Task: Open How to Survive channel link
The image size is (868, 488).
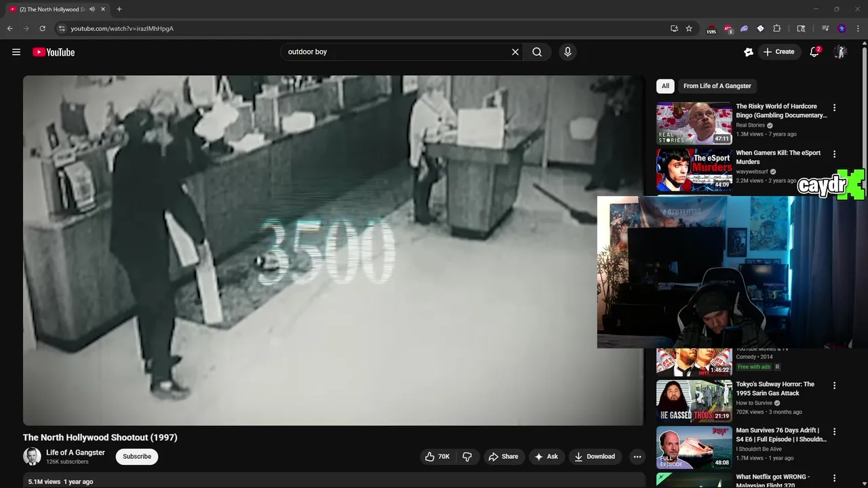Action: (754, 403)
